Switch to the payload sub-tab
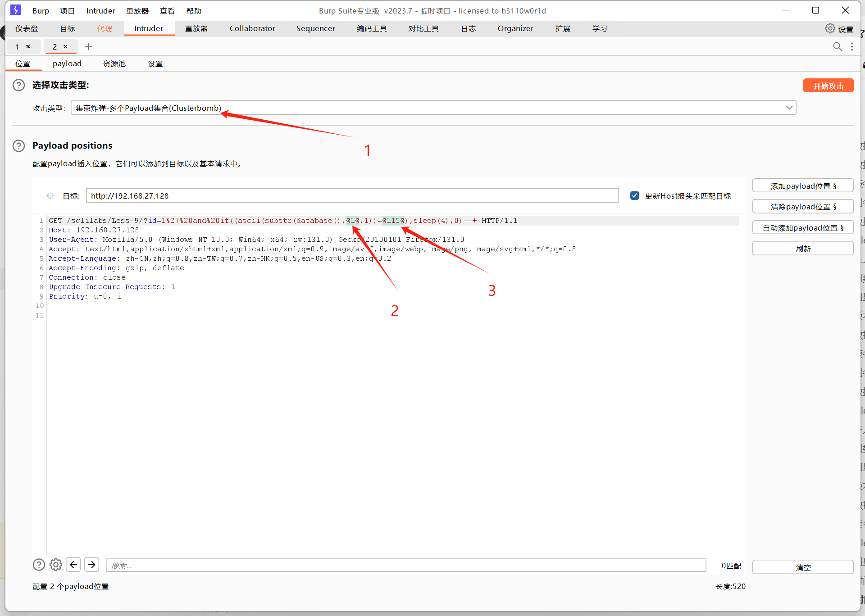The width and height of the screenshot is (865, 616). pyautogui.click(x=67, y=63)
